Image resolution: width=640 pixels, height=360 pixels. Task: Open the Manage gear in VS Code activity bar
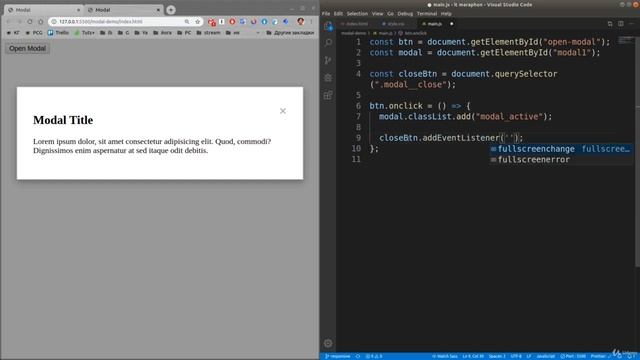tap(328, 343)
